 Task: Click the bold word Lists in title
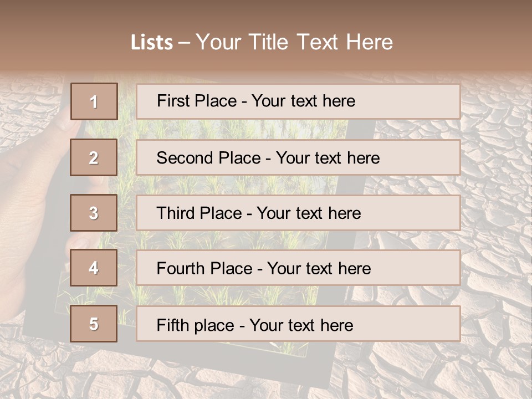tap(152, 43)
